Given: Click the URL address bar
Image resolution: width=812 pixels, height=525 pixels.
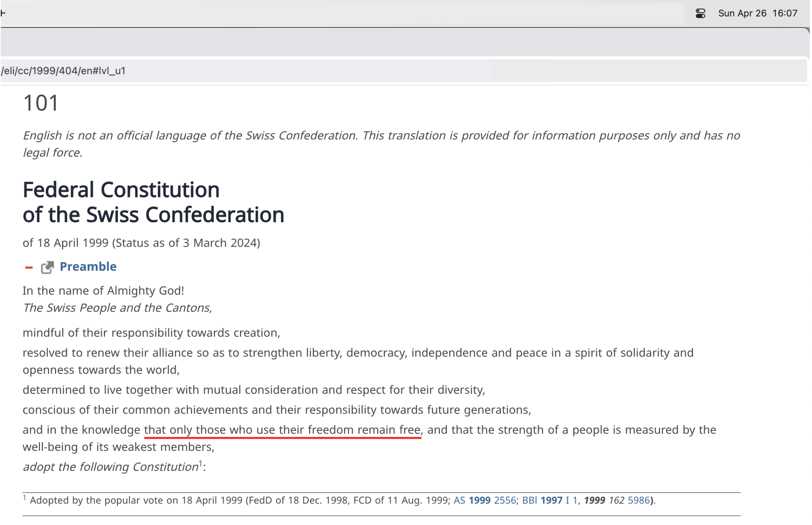Looking at the screenshot, I should [x=264, y=71].
